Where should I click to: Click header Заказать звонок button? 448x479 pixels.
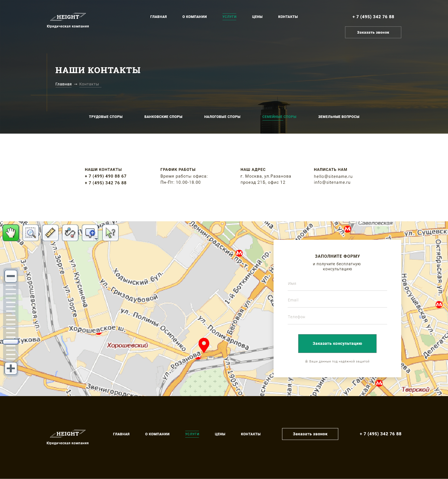click(373, 32)
